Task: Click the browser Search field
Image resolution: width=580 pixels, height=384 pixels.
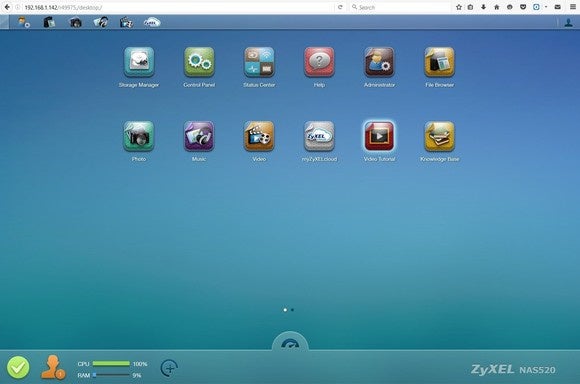Action: (x=399, y=7)
